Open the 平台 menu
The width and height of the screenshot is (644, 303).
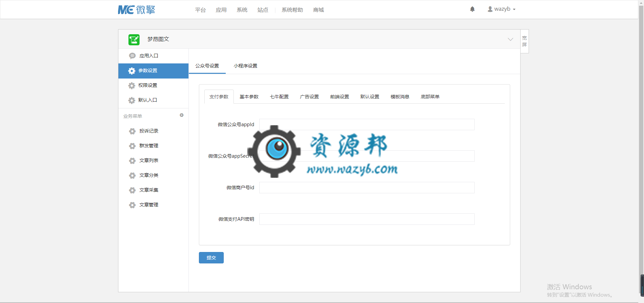click(x=201, y=10)
